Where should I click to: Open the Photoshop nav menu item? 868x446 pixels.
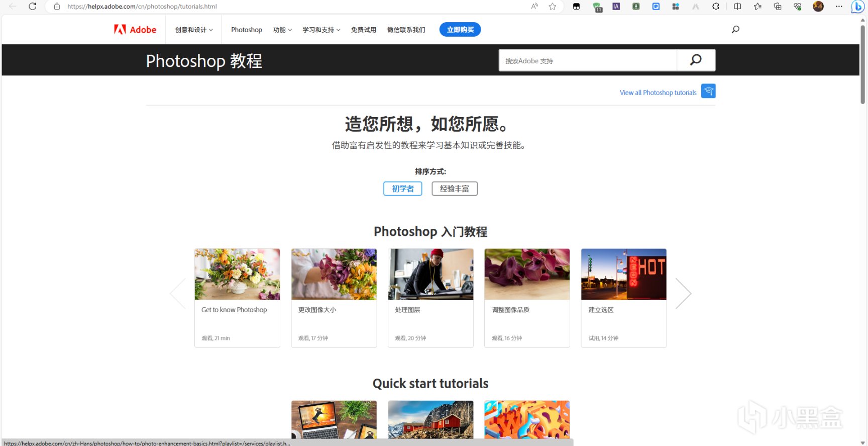click(247, 30)
